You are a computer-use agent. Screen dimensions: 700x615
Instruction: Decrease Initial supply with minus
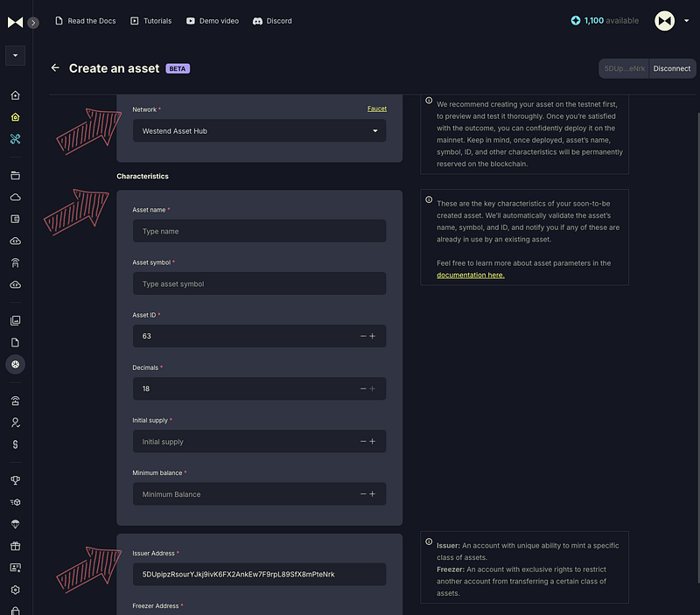coord(363,442)
